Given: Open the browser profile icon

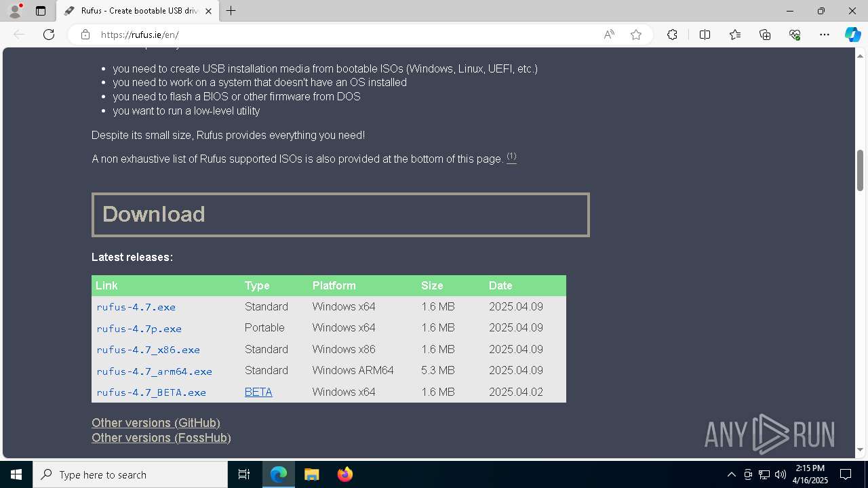Looking at the screenshot, I should [x=15, y=11].
